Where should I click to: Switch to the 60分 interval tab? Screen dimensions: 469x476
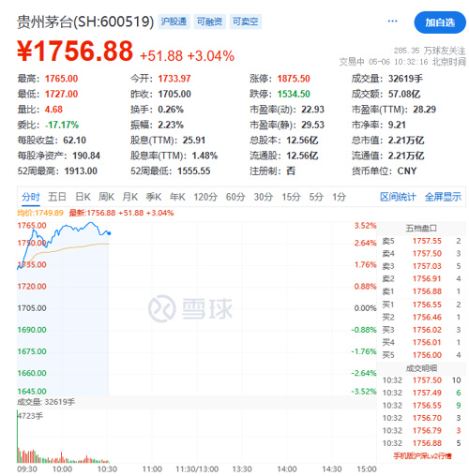[x=235, y=197]
